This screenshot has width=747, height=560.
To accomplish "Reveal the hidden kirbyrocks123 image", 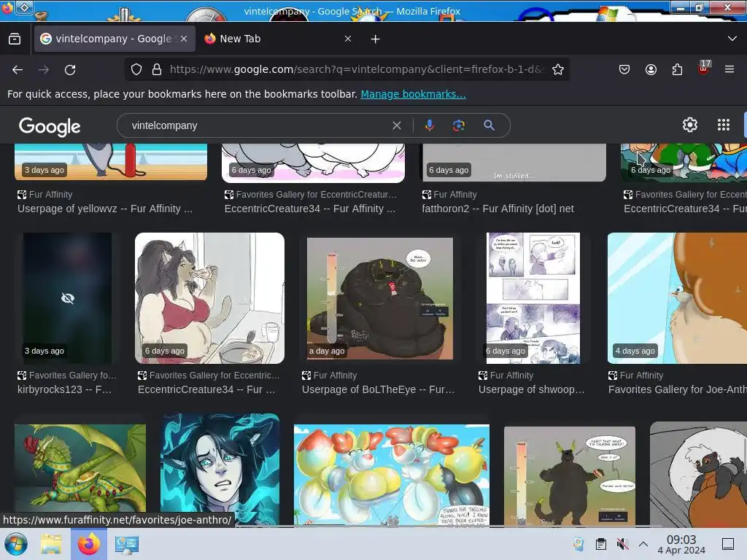I will (x=68, y=298).
